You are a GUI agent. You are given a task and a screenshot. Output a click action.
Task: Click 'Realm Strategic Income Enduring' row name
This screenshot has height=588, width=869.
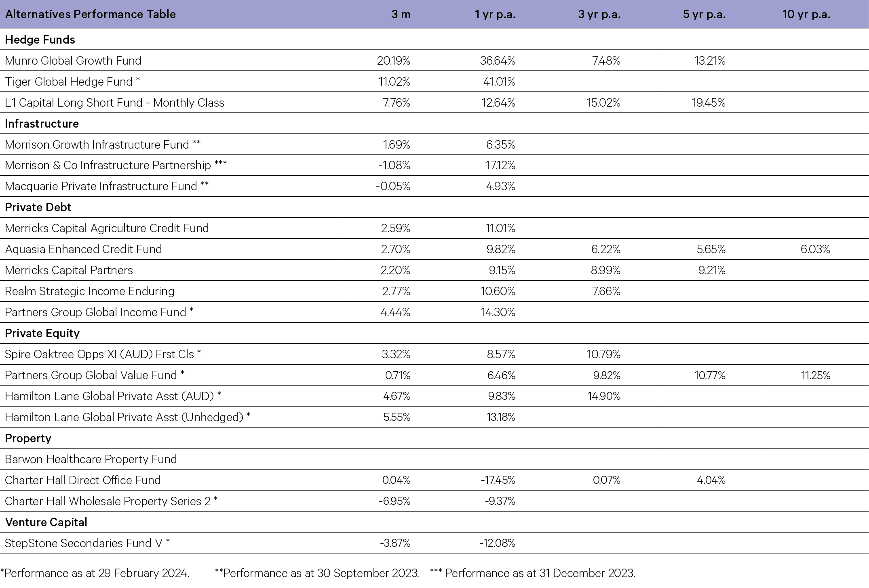coord(90,291)
